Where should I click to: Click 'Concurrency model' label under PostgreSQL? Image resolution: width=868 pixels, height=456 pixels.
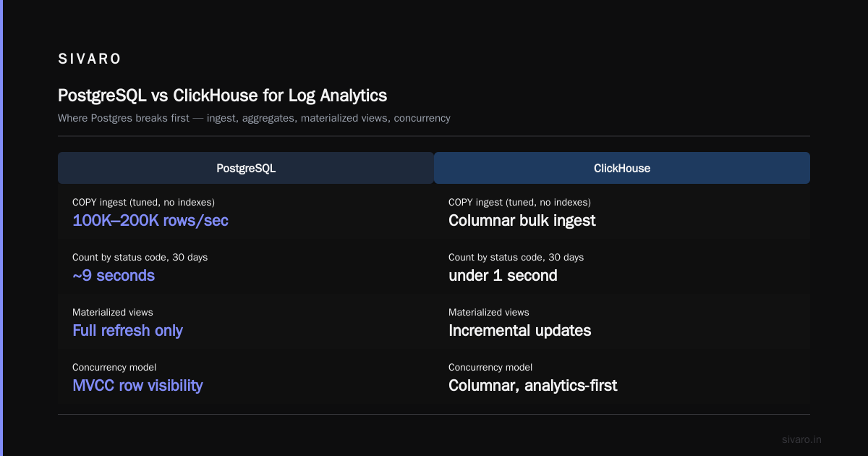point(114,367)
